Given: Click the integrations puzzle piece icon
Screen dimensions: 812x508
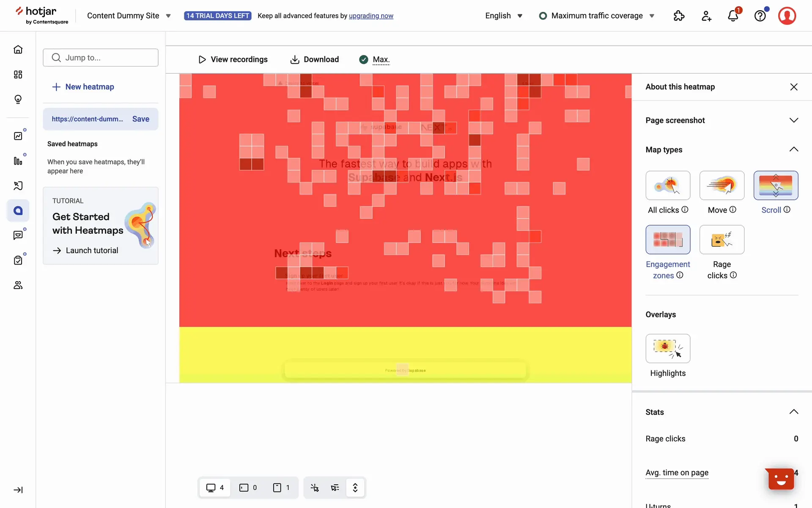Looking at the screenshot, I should point(679,16).
